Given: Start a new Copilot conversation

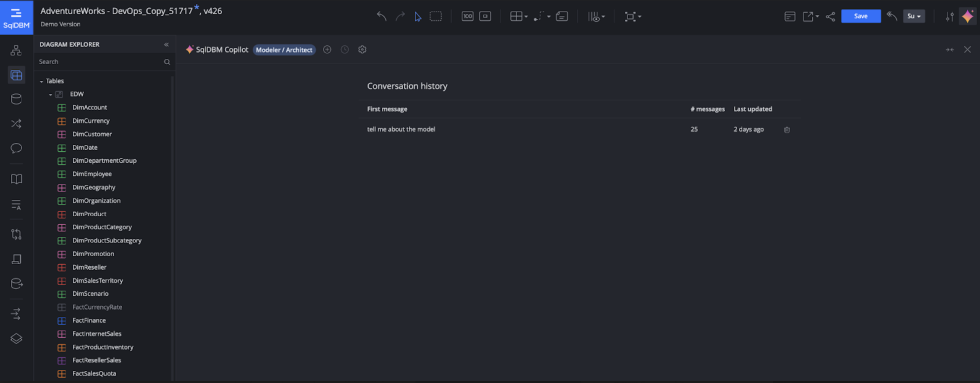Looking at the screenshot, I should [x=327, y=49].
